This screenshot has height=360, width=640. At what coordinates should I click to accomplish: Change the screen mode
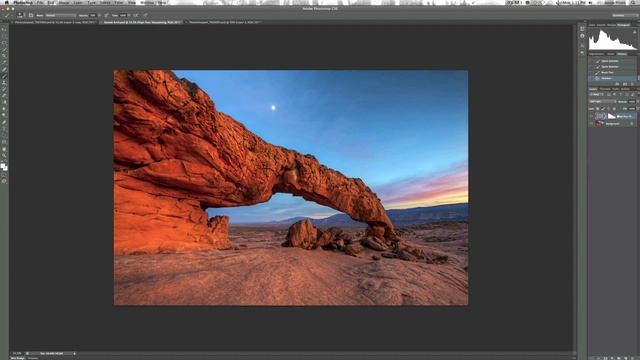click(4, 181)
